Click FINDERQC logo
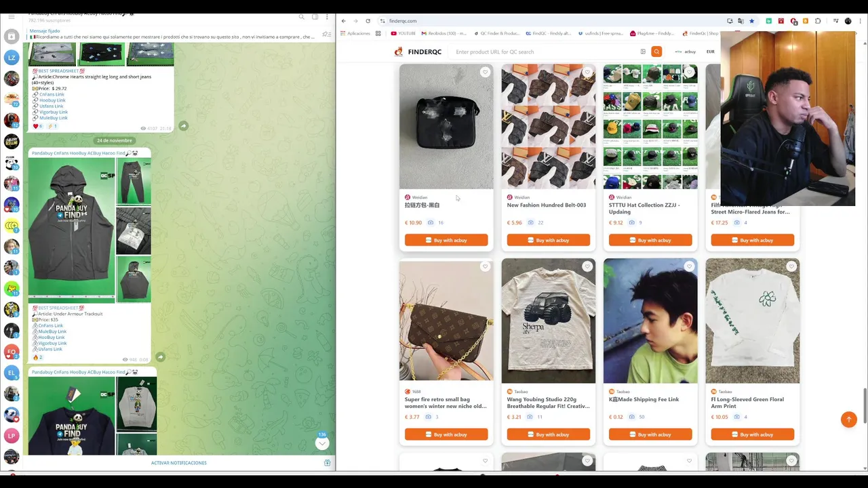 418,52
